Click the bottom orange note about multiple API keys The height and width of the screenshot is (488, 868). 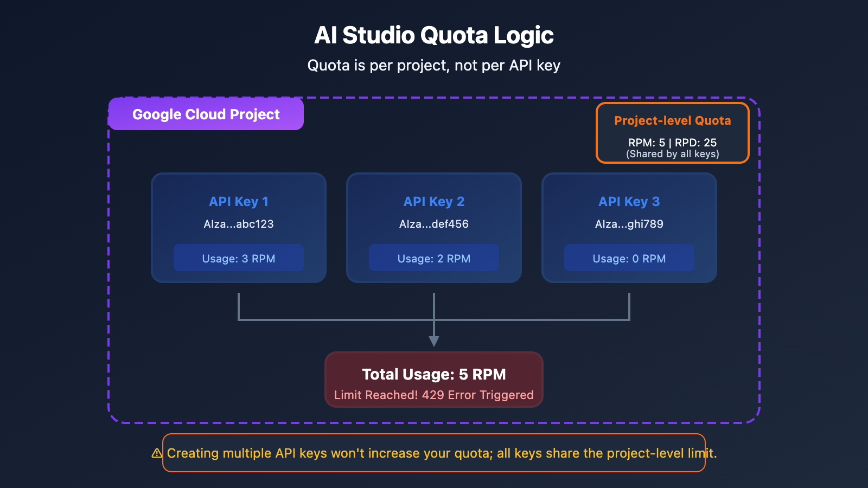[x=434, y=453]
